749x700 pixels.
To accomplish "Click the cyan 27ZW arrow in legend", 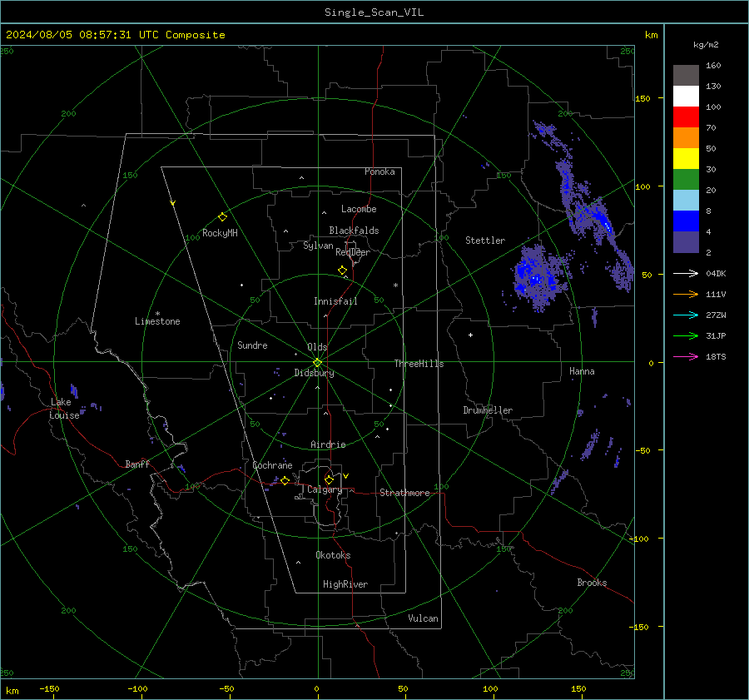I will 686,315.
